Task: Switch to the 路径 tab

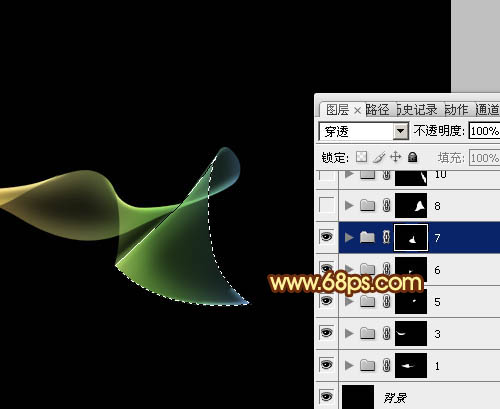Action: [x=377, y=110]
